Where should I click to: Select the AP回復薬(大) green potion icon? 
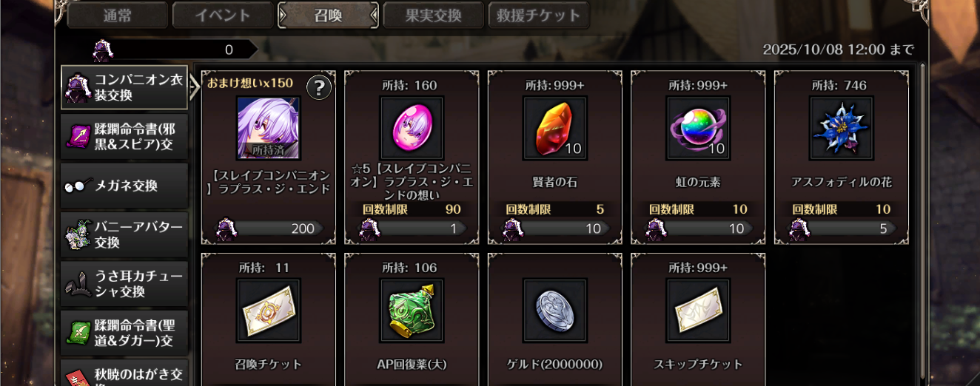412,311
